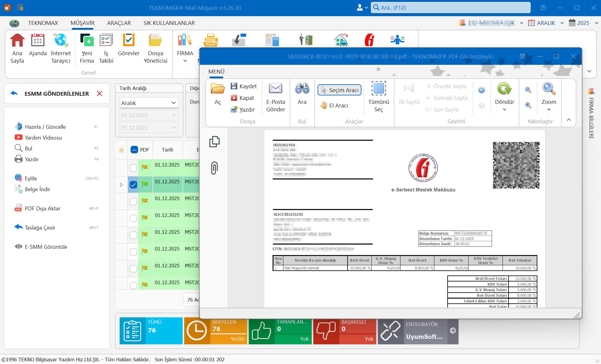Check the fifth row checkbox in the list

tap(133, 235)
